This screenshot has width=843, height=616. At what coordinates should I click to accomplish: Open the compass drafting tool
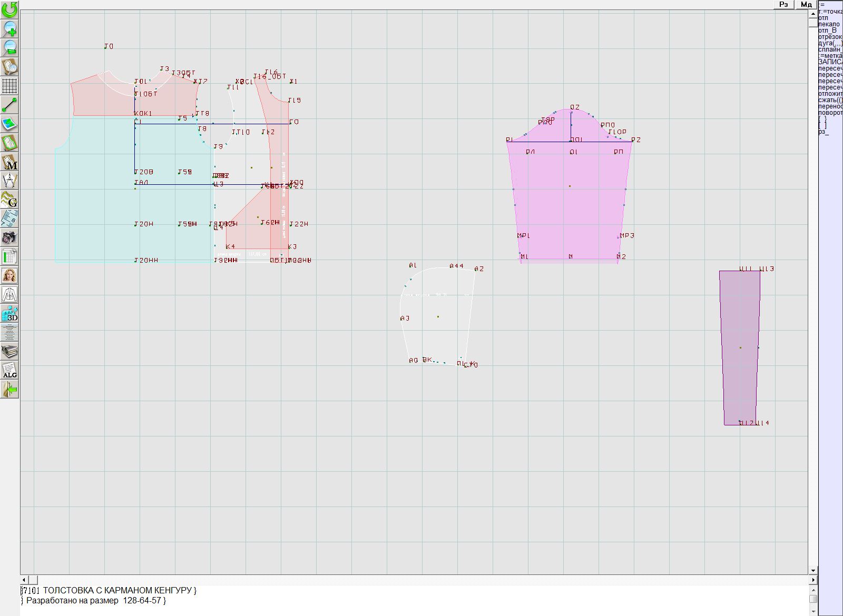[x=9, y=181]
